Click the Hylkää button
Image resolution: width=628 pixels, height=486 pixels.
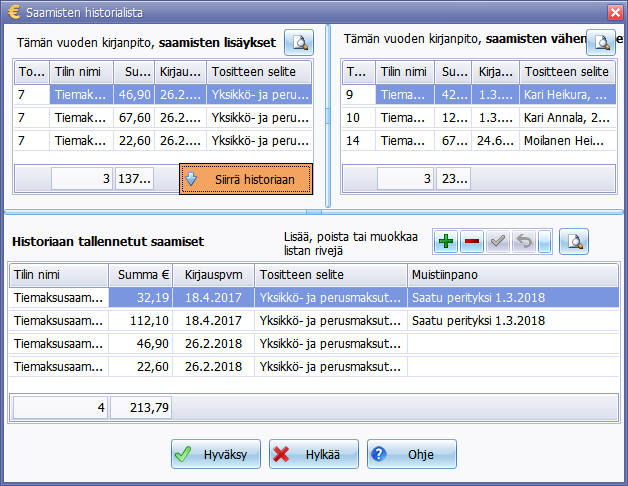click(314, 454)
